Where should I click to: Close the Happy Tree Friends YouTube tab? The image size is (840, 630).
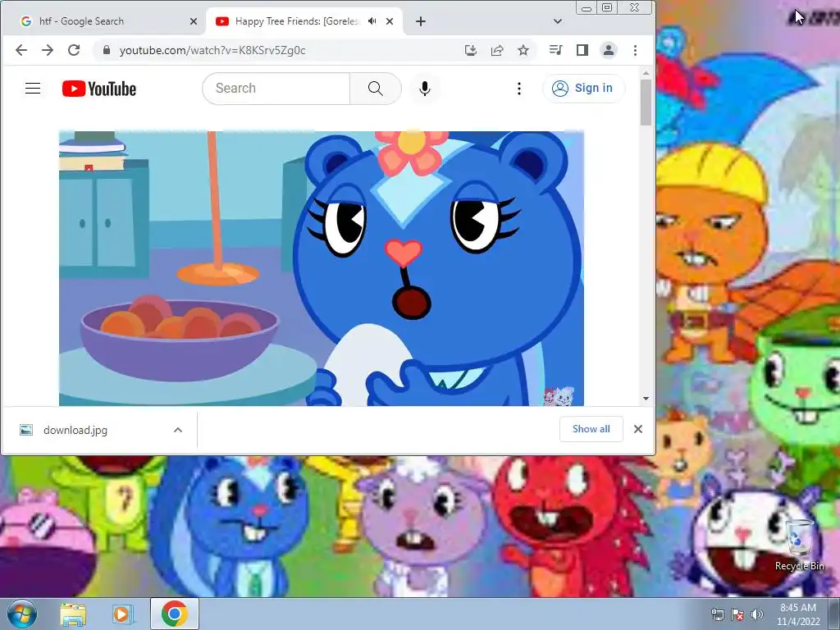390,21
